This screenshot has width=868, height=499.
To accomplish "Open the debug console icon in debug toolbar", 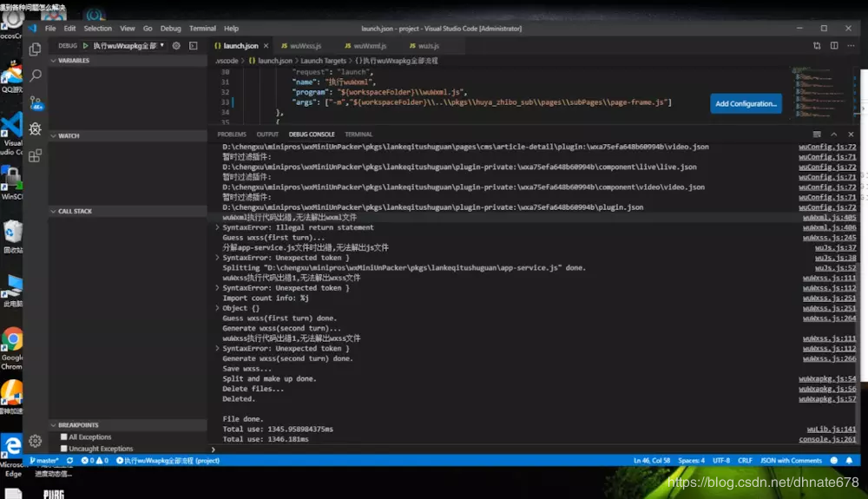I will tap(194, 45).
